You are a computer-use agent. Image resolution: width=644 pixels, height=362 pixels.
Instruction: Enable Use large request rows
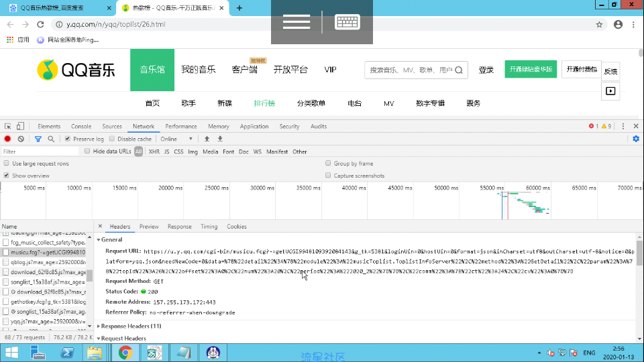[x=7, y=164]
